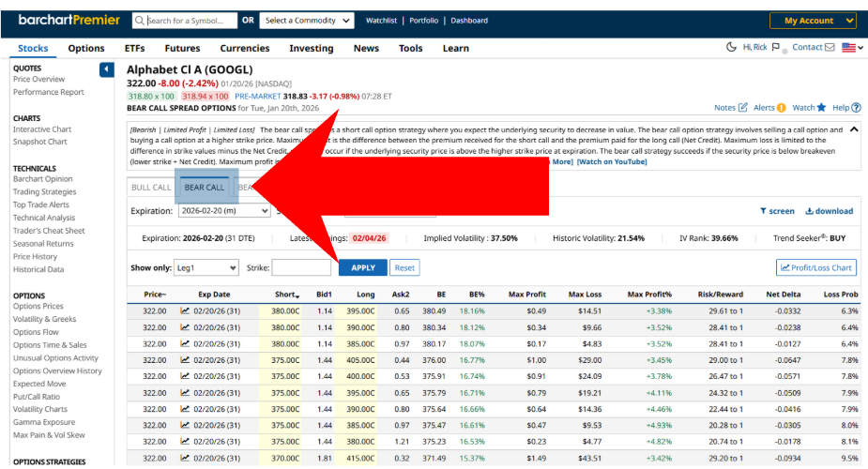Screen dimensions: 868x469
Task: Select the Stocks menu tab
Action: pyautogui.click(x=33, y=48)
